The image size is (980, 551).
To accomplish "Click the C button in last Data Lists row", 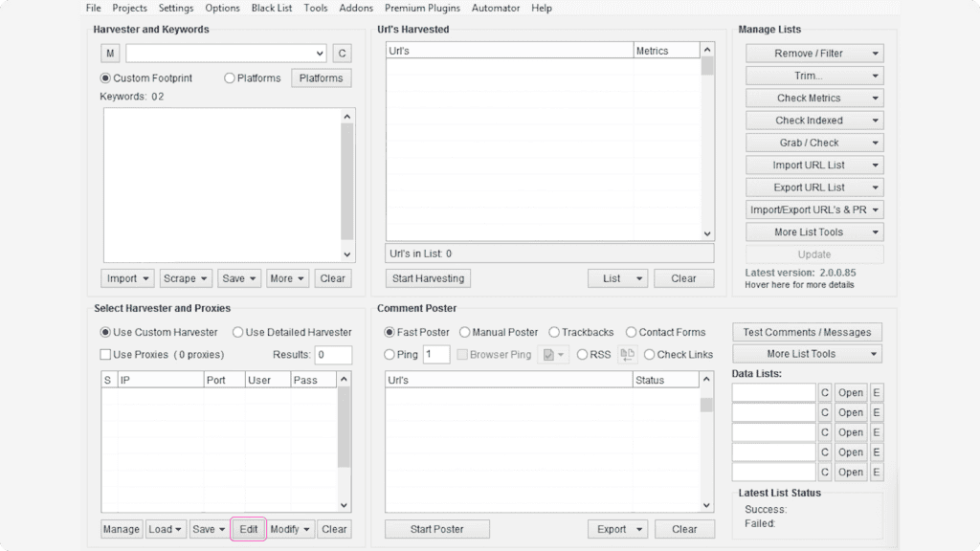I will coord(824,472).
